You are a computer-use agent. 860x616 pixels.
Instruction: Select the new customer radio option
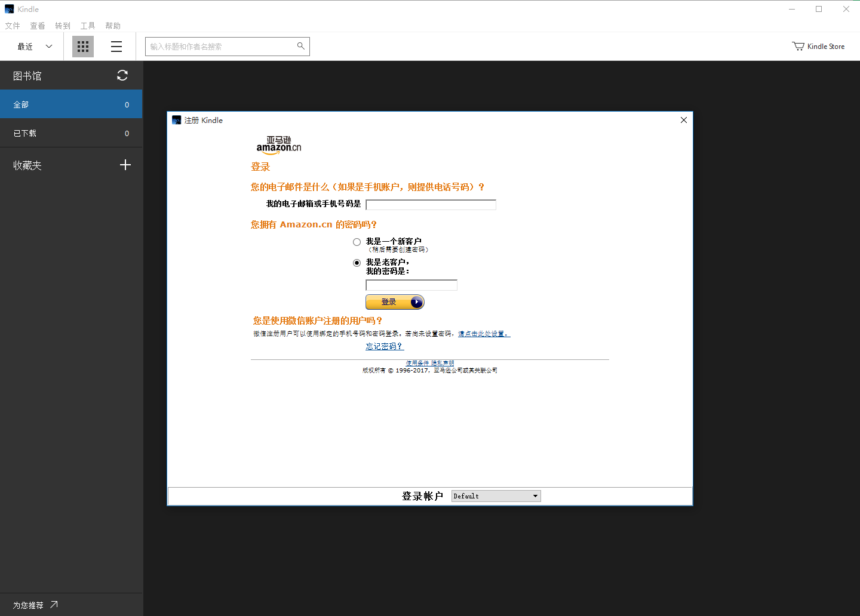[x=357, y=242]
